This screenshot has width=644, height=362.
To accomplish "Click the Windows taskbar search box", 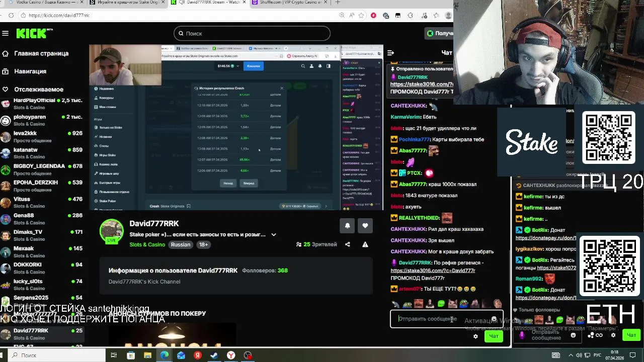I will coord(57,355).
